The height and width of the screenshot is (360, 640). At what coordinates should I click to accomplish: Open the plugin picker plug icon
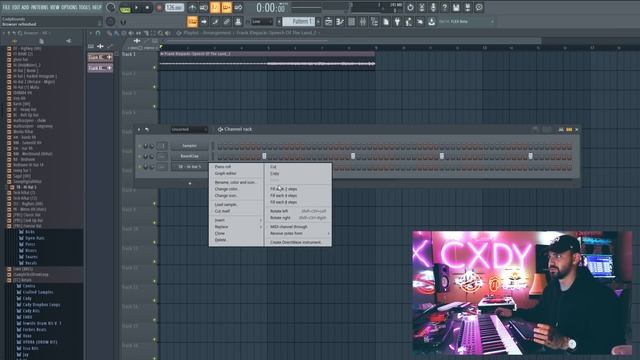click(x=397, y=22)
